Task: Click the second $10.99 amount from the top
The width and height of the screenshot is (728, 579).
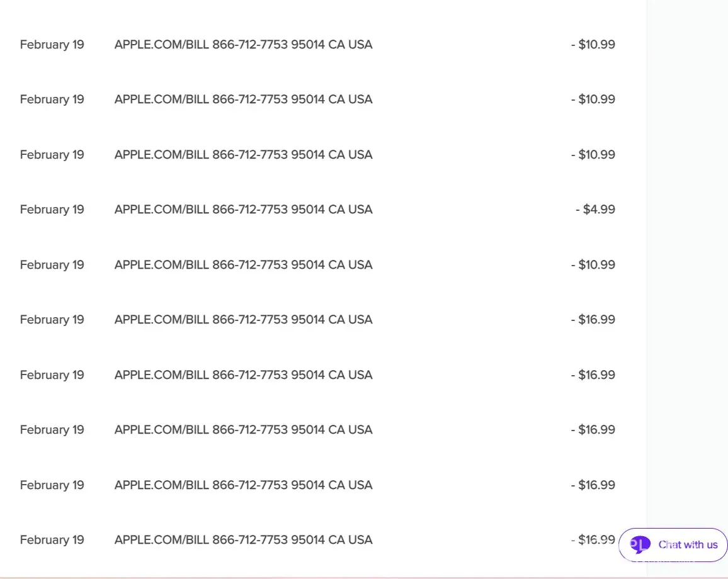Action: point(593,99)
